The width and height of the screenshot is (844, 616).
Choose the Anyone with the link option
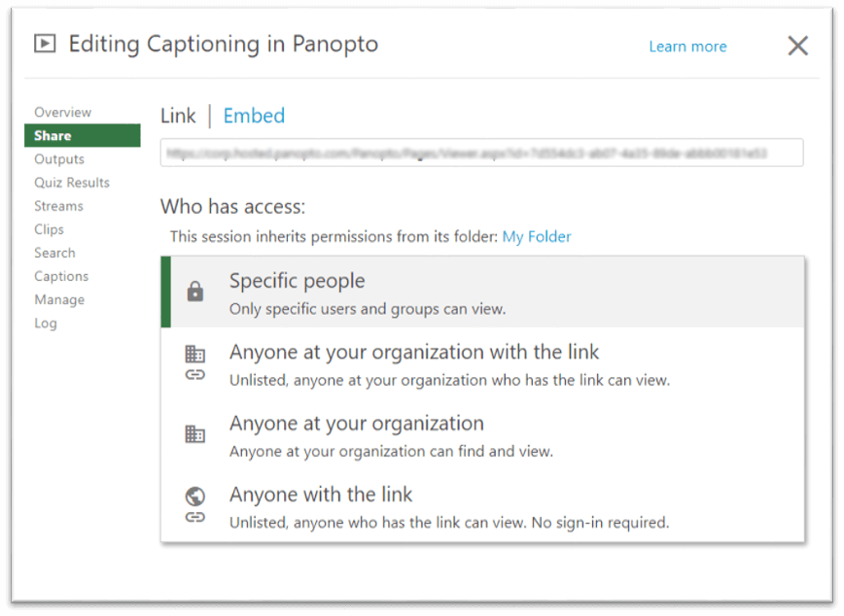pos(321,495)
